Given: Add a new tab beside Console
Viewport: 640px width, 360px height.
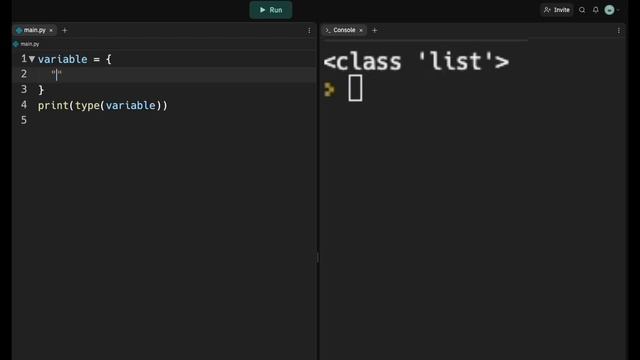Looking at the screenshot, I should (375, 30).
